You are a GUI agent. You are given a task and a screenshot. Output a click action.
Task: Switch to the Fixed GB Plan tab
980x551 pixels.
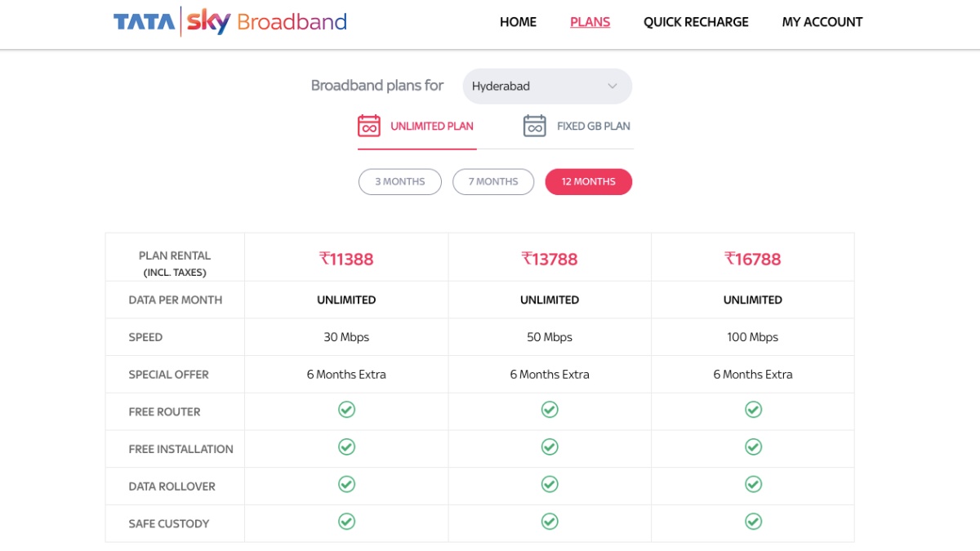(x=578, y=126)
